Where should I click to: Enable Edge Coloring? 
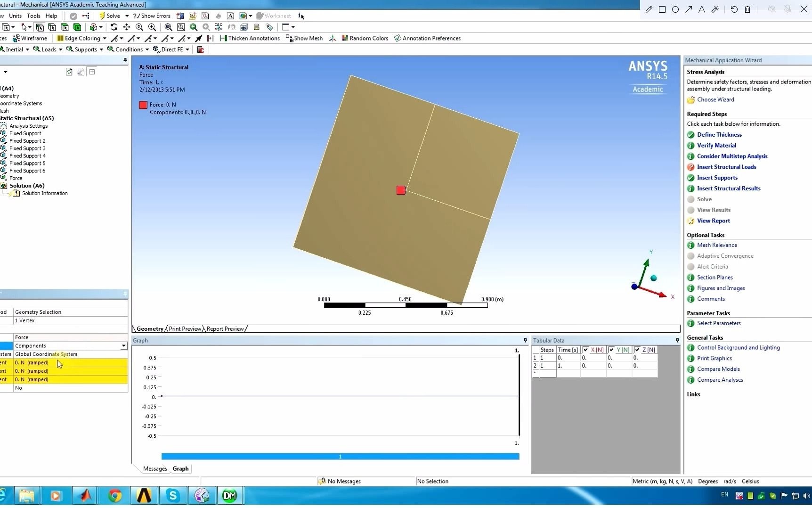80,38
